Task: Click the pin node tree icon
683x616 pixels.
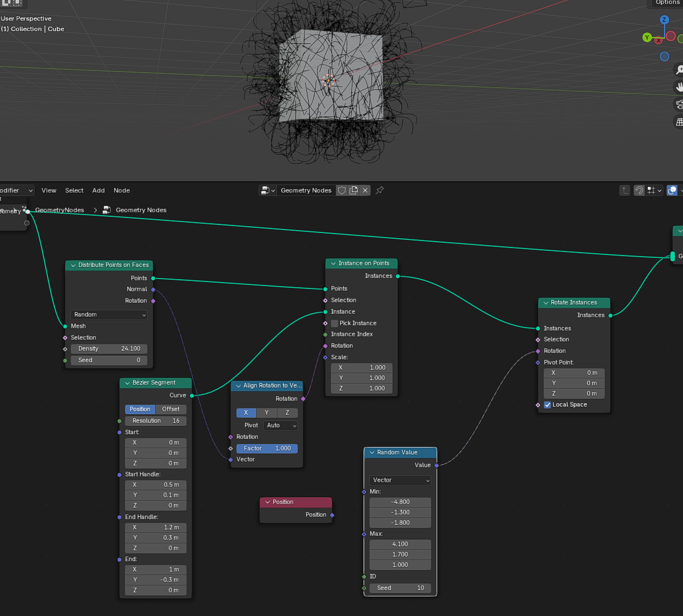Action: tap(380, 190)
